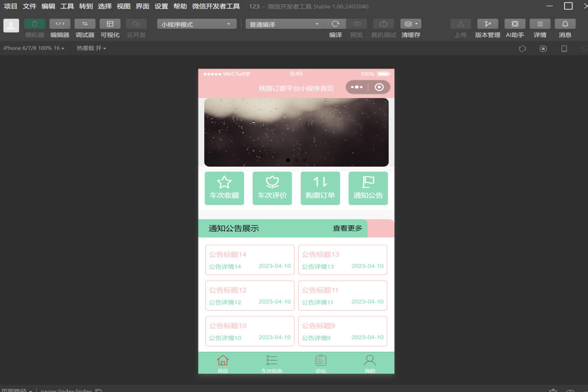Open the 工具 menu
This screenshot has height=392, width=588.
pyautogui.click(x=67, y=6)
